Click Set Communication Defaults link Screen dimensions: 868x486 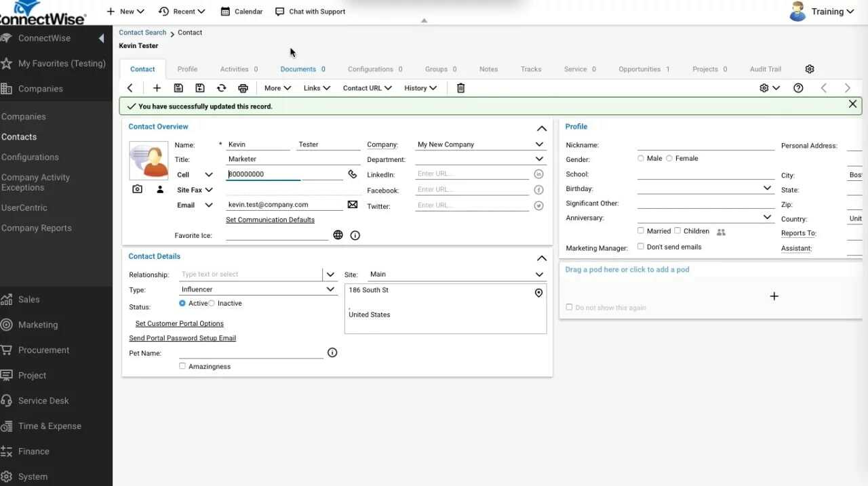point(270,220)
